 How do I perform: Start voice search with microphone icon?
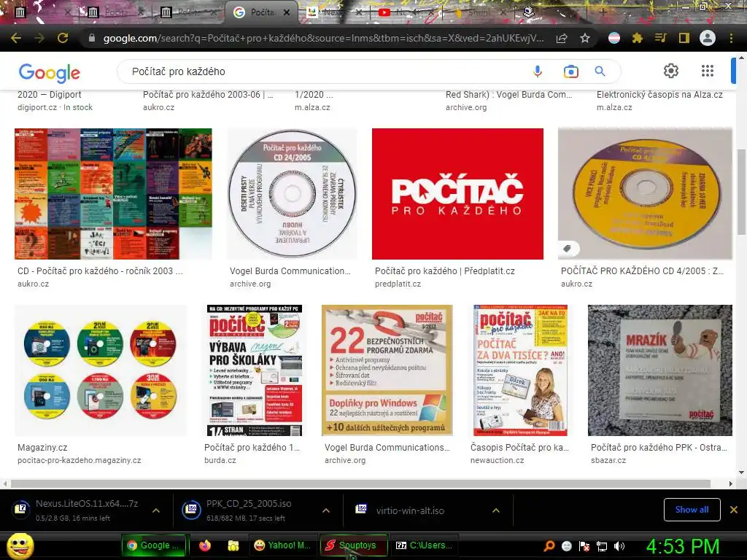click(538, 71)
